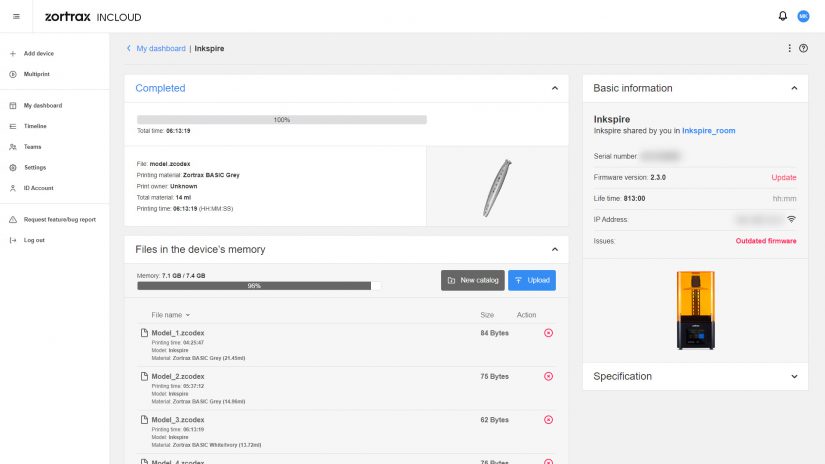This screenshot has width=825, height=464.
Task: Delete Model_3.zcodex with red X
Action: [x=548, y=419]
